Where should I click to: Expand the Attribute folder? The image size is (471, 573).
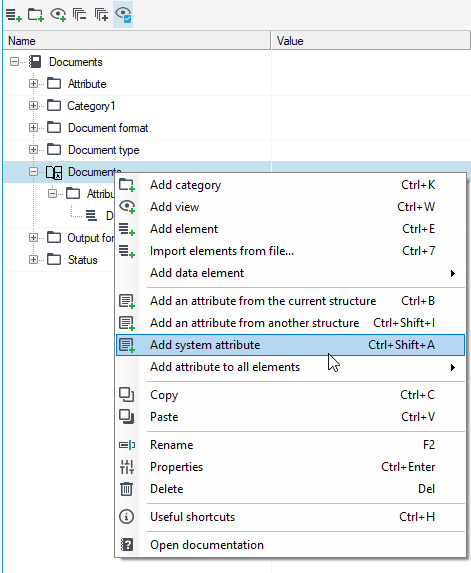tap(33, 84)
